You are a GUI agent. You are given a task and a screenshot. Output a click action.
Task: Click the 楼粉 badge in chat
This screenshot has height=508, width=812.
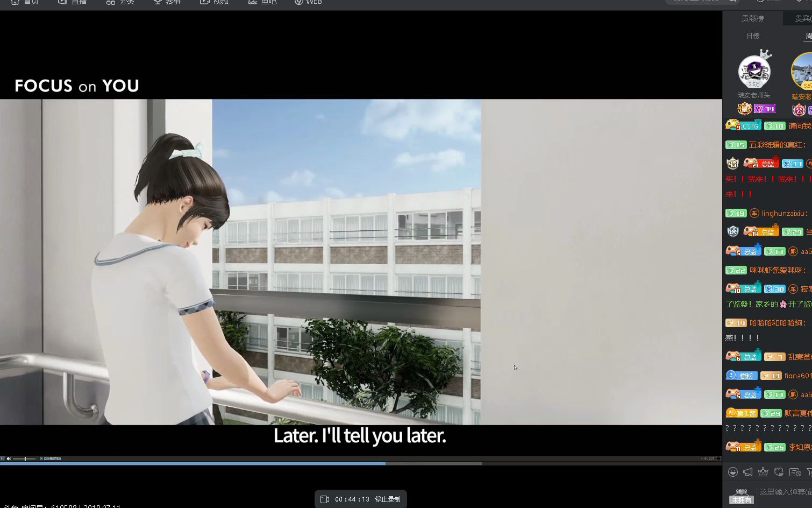pos(742,376)
